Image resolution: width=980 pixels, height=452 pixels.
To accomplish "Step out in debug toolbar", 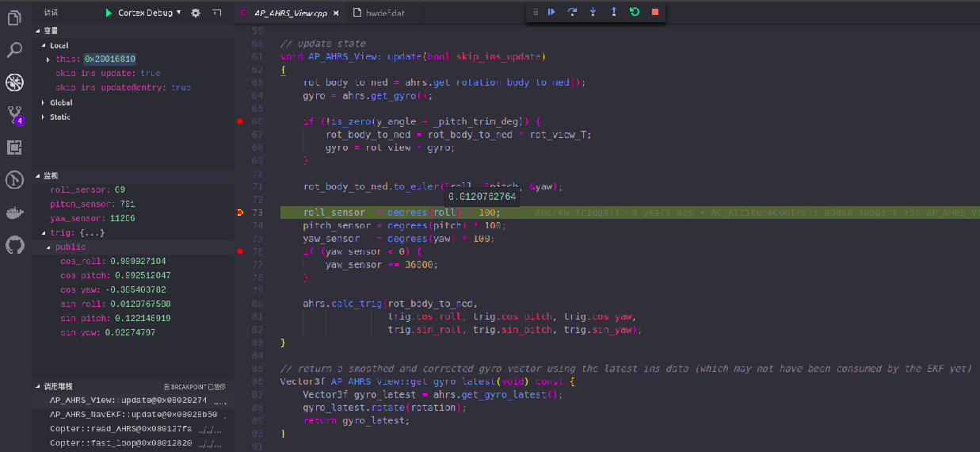I will 613,12.
